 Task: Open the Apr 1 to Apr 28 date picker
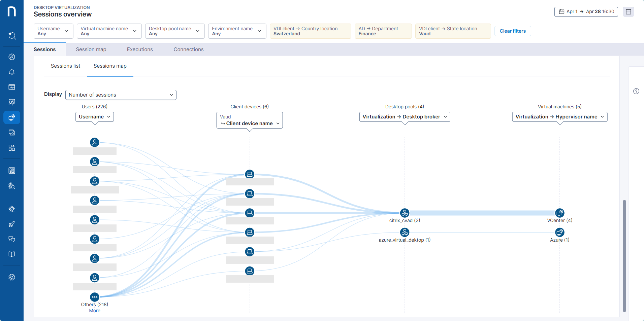click(586, 12)
